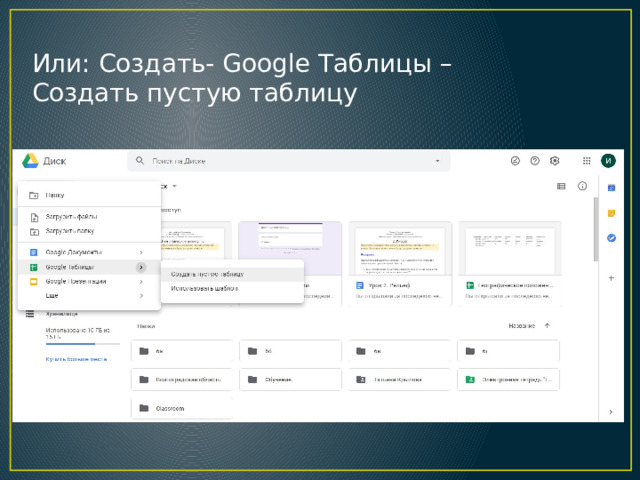This screenshot has width=640, height=480.
Task: Click in the Drive search field
Action: point(289,161)
